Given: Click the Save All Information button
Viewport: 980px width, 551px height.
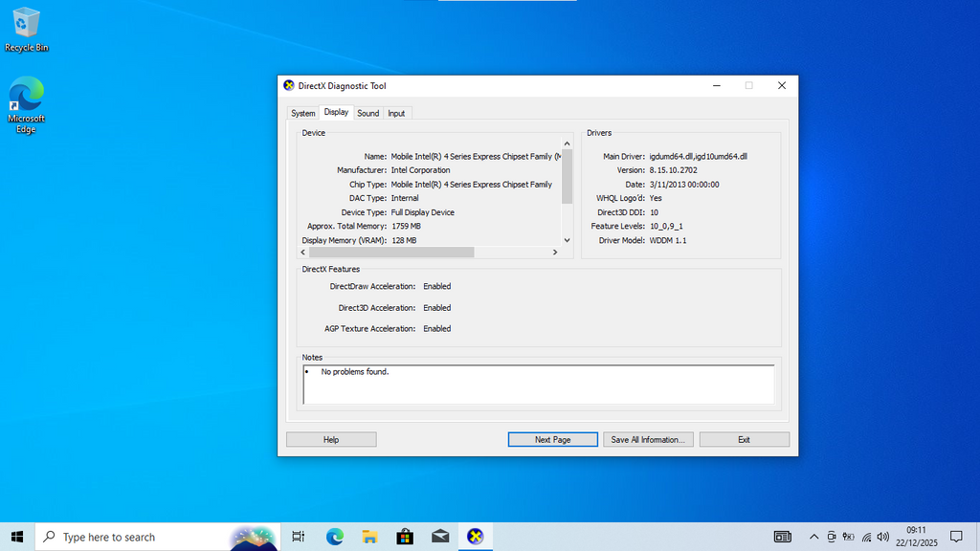Looking at the screenshot, I should pyautogui.click(x=648, y=439).
